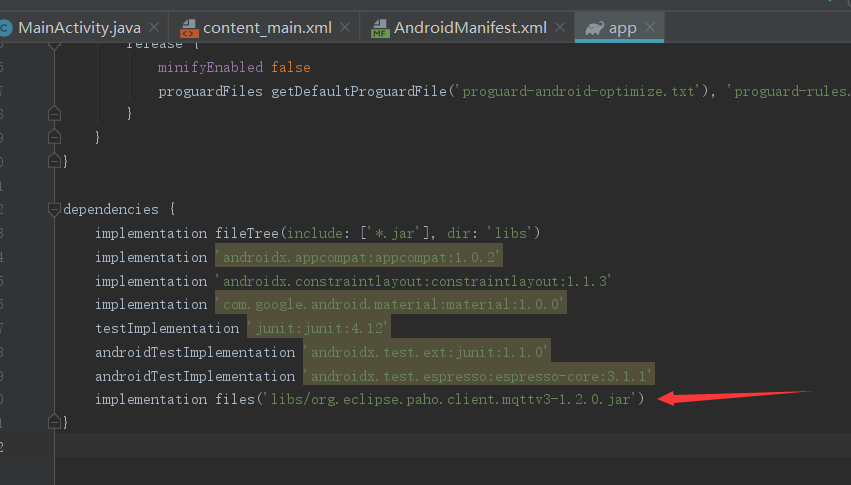
Task: Switch to the AndroidManifest.xml tab
Action: point(470,28)
